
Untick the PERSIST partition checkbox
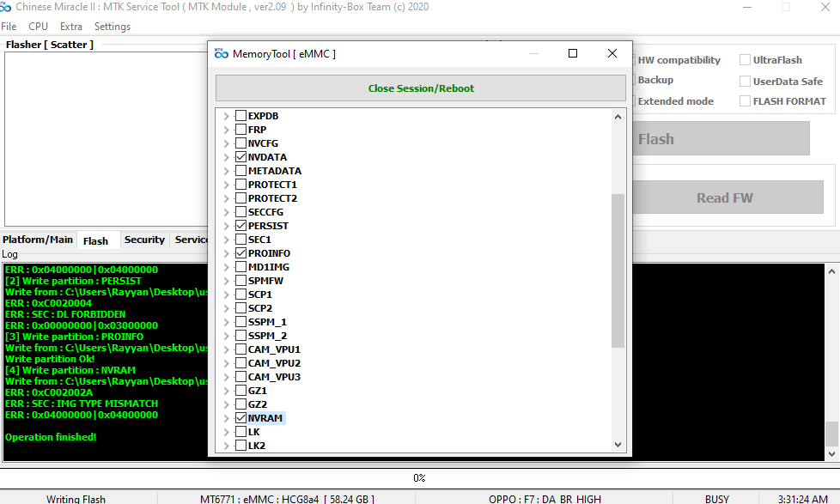(241, 226)
